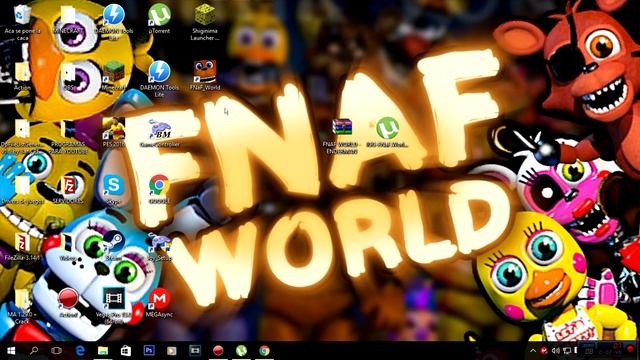This screenshot has width=640, height=360.
Task: Launch the MEGAsync desktop shortcut
Action: [x=159, y=299]
